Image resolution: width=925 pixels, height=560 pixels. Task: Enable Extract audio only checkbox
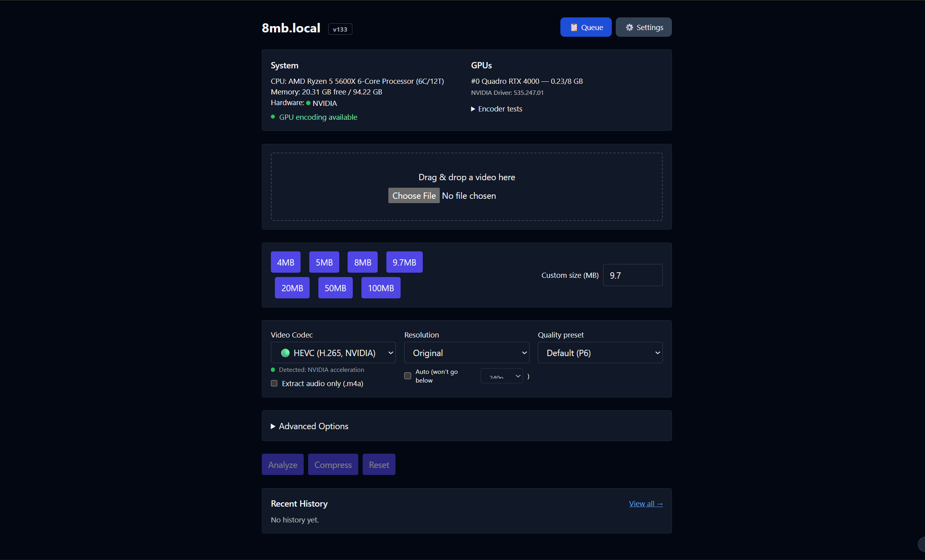click(x=274, y=383)
